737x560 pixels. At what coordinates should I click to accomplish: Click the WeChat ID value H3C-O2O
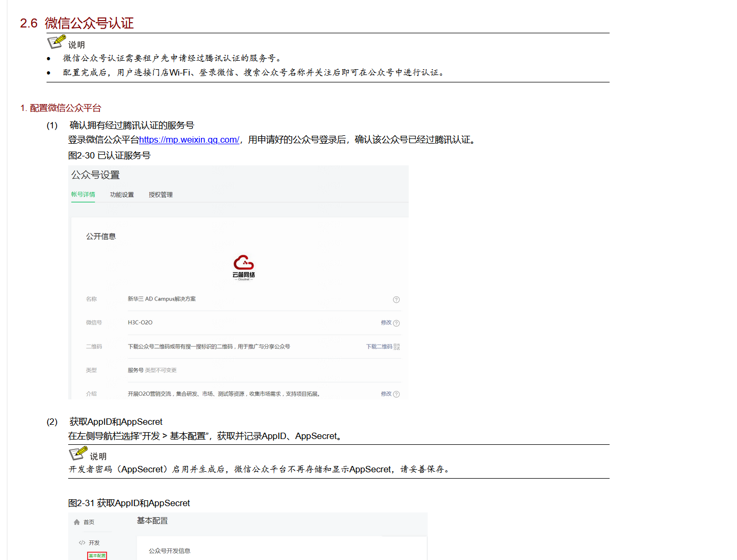click(x=140, y=323)
